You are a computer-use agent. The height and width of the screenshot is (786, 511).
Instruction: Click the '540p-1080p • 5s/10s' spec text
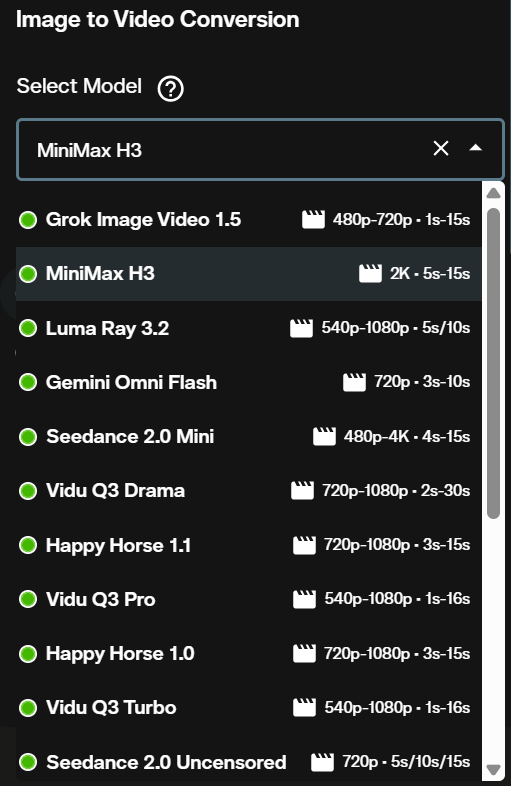[x=396, y=328]
